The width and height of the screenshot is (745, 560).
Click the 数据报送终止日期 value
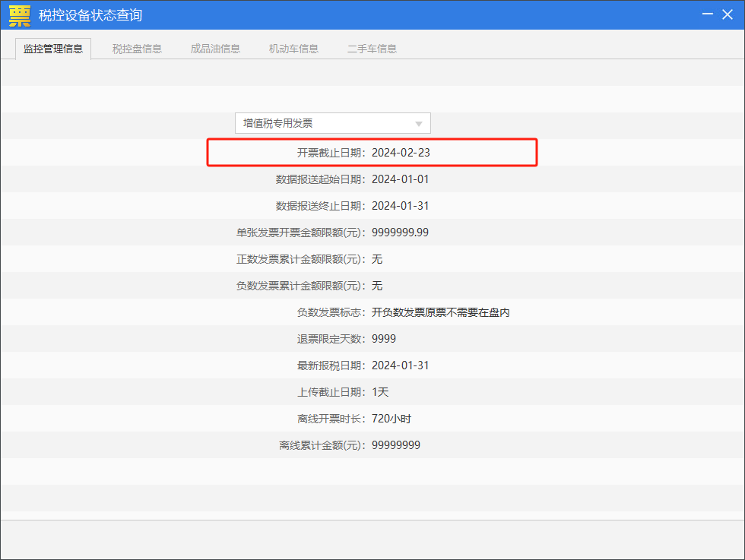point(400,206)
